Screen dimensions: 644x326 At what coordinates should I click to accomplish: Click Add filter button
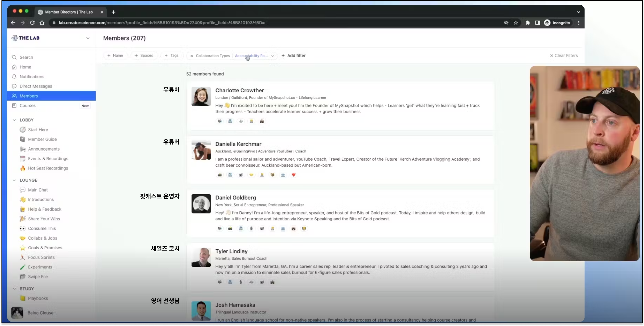[x=293, y=55]
